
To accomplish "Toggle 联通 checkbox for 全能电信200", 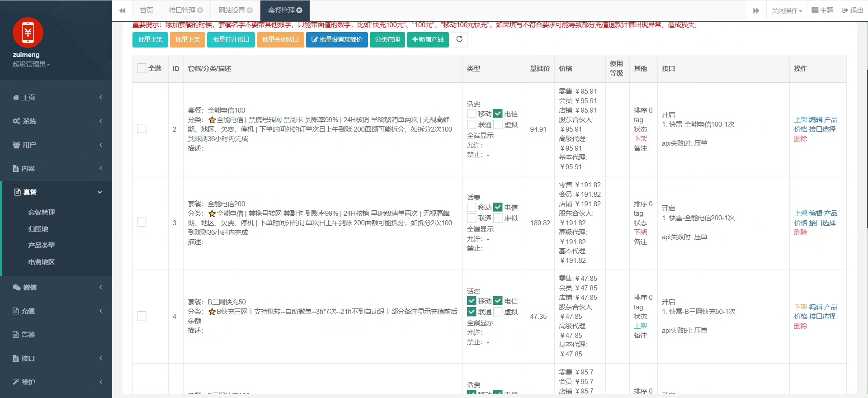I will coord(472,218).
